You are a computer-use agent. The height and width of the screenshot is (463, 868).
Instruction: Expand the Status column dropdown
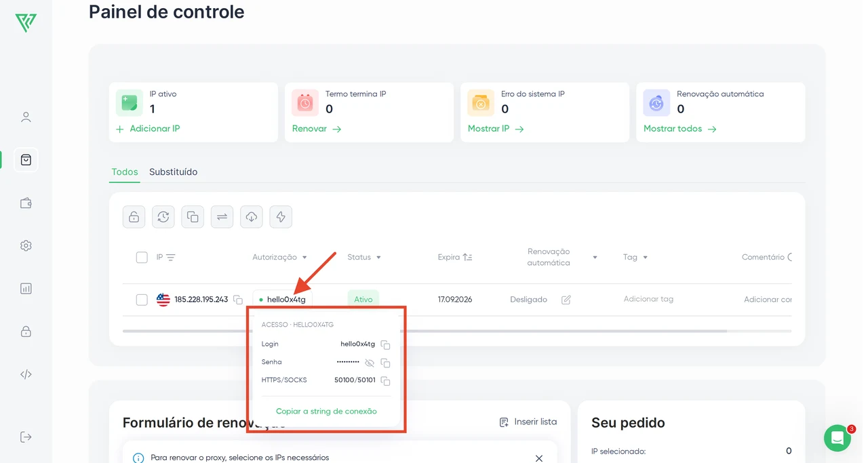(x=378, y=258)
